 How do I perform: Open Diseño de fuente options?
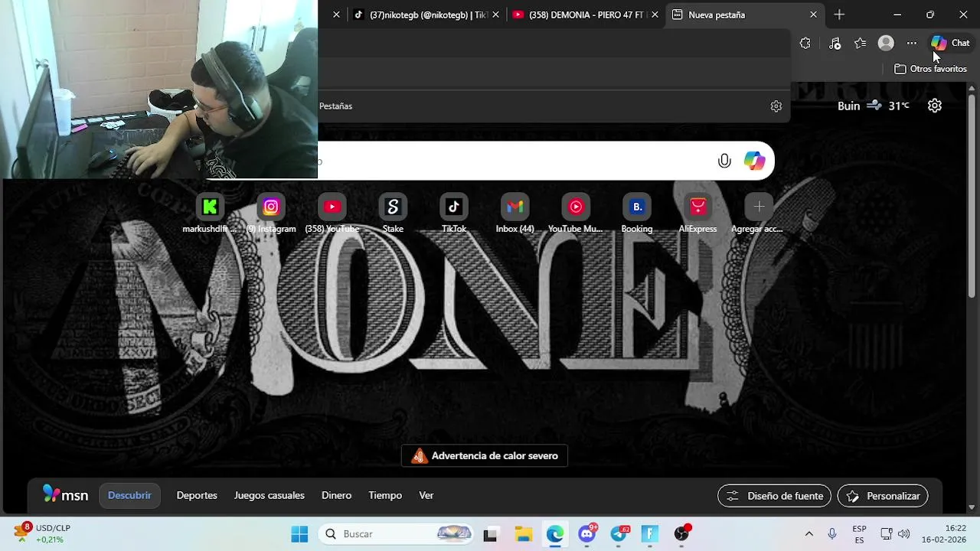coord(774,496)
